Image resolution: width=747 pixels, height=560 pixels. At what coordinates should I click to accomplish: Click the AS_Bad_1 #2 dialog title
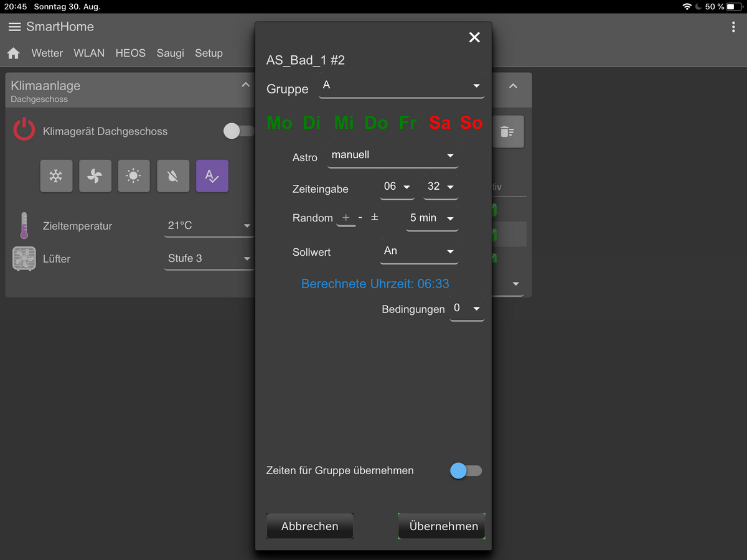pos(306,60)
